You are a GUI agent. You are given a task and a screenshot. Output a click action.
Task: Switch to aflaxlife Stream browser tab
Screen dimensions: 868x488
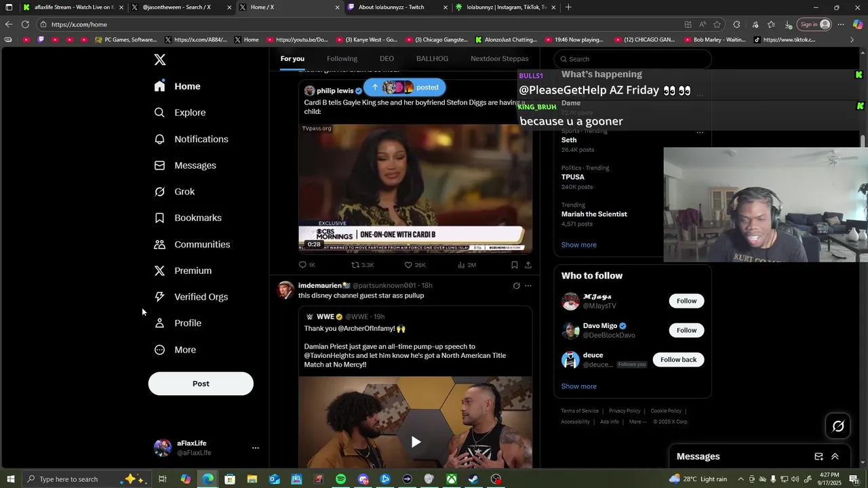click(73, 7)
